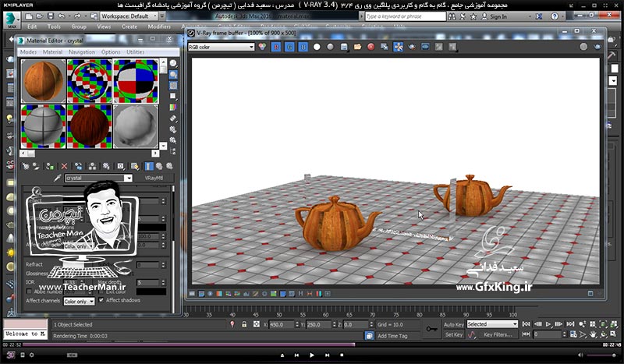Screen dimensions: 624x364
Task: Click Go to End animation button
Action: pos(570,324)
